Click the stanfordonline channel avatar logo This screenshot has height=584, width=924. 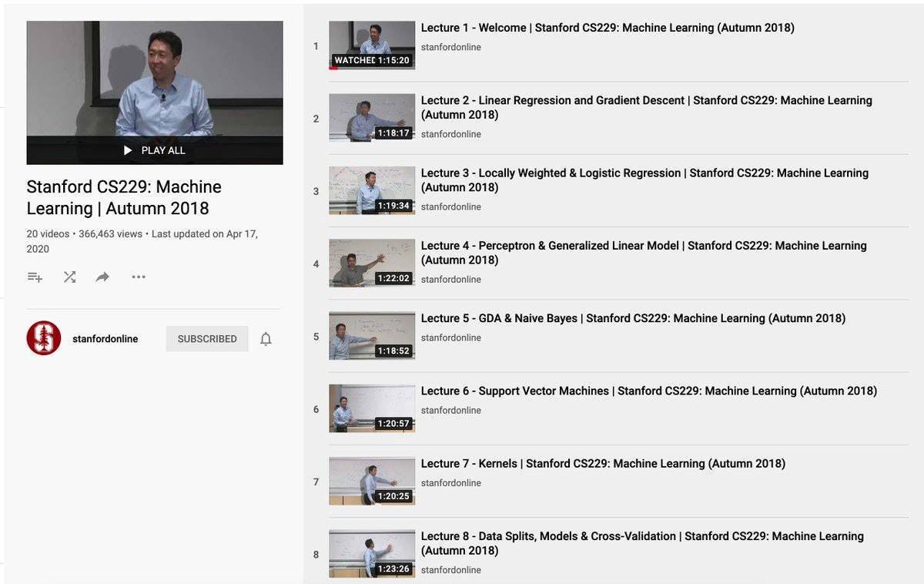(44, 338)
